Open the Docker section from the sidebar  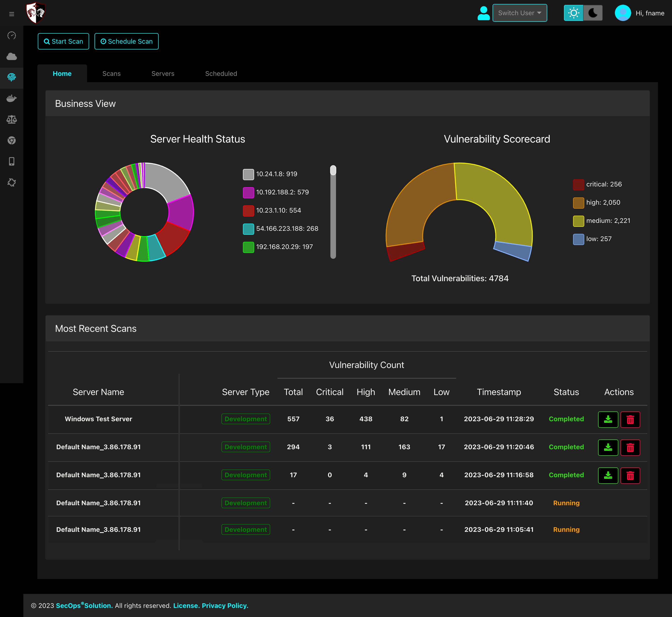pyautogui.click(x=12, y=98)
